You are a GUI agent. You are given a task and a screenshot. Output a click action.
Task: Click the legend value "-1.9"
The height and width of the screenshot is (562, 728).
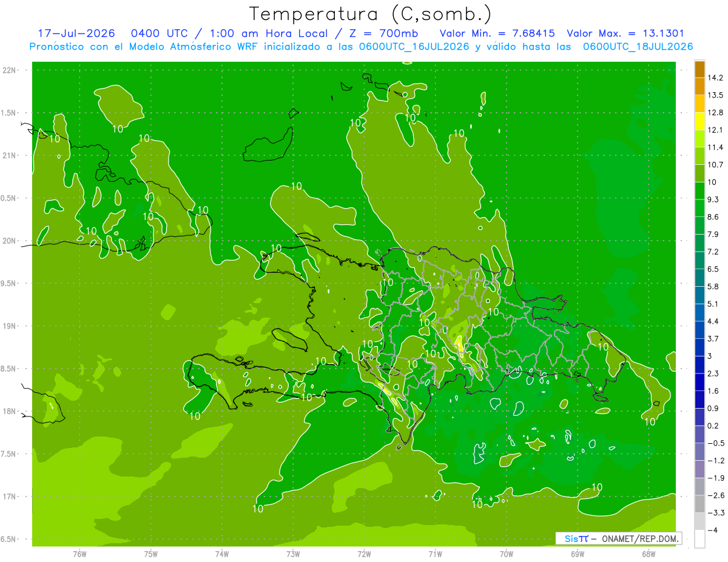[x=715, y=478]
